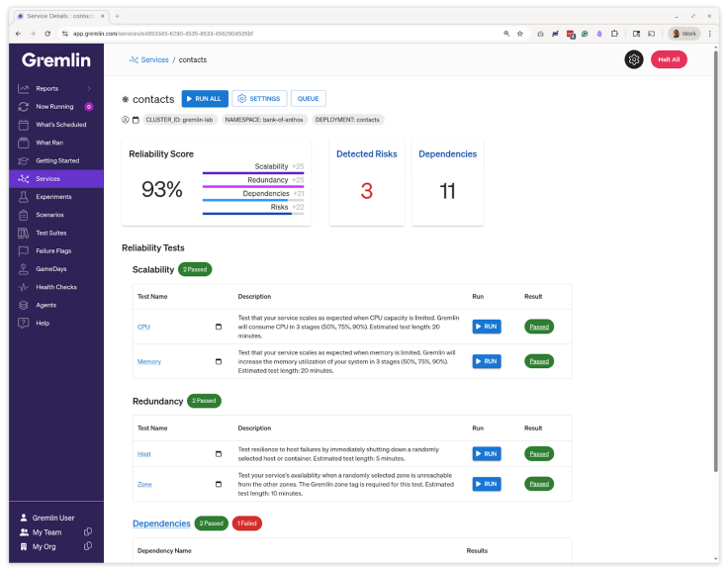Viewport: 728px width, 573px height.
Task: Open the schedule calendar for CPU test
Action: pyautogui.click(x=219, y=327)
